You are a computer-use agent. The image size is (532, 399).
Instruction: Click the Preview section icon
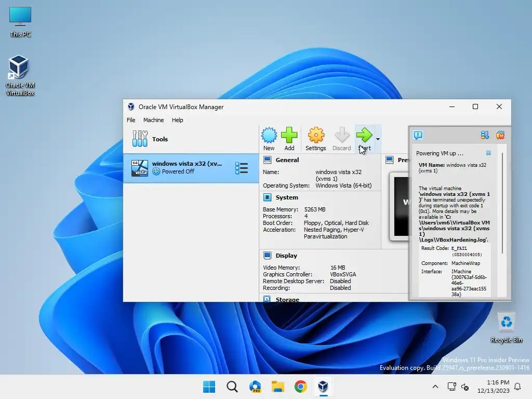pos(390,160)
